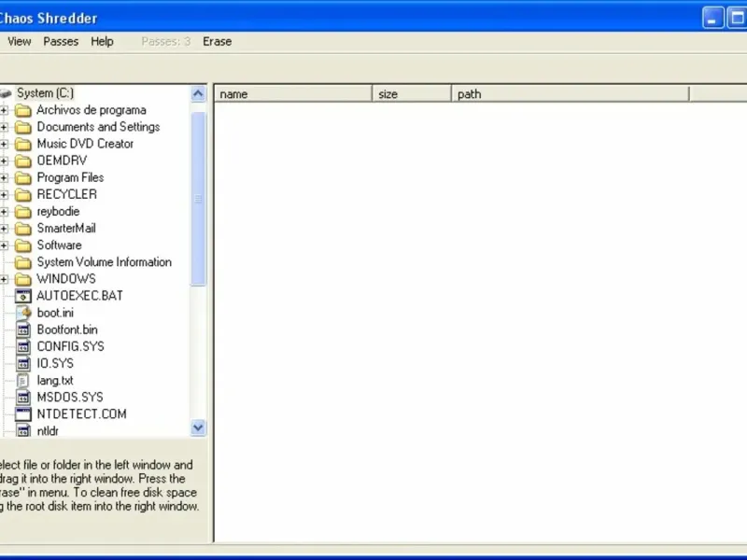
Task: Click the IO.SYS file icon
Action: [22, 364]
